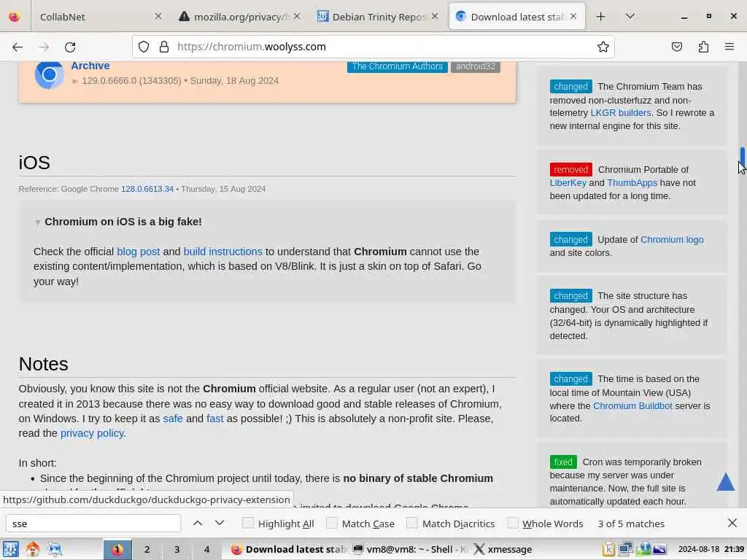This screenshot has width=747, height=560.
Task: Click the clock showing 21:39
Action: [x=711, y=549]
